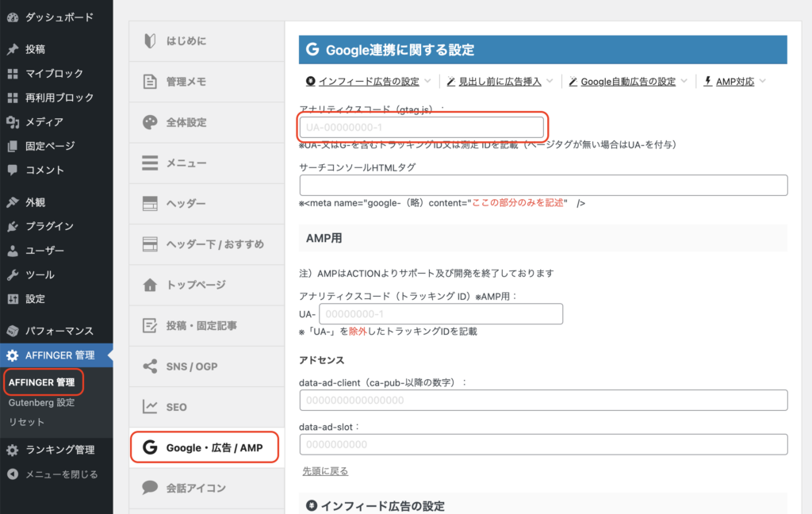Image resolution: width=812 pixels, height=514 pixels.
Task: Click the メディア media icon
Action: click(13, 122)
